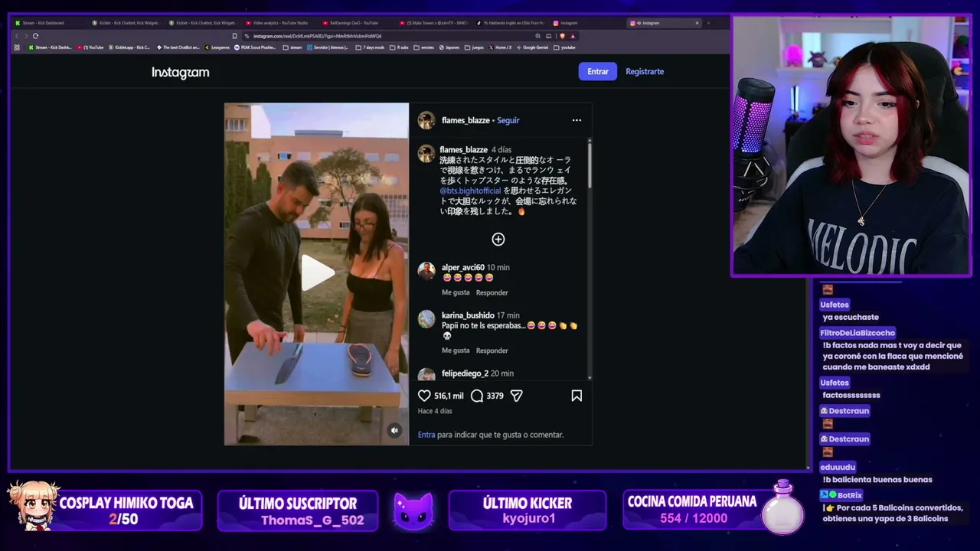Open flames_blazze profile picture in post header

coord(426,120)
